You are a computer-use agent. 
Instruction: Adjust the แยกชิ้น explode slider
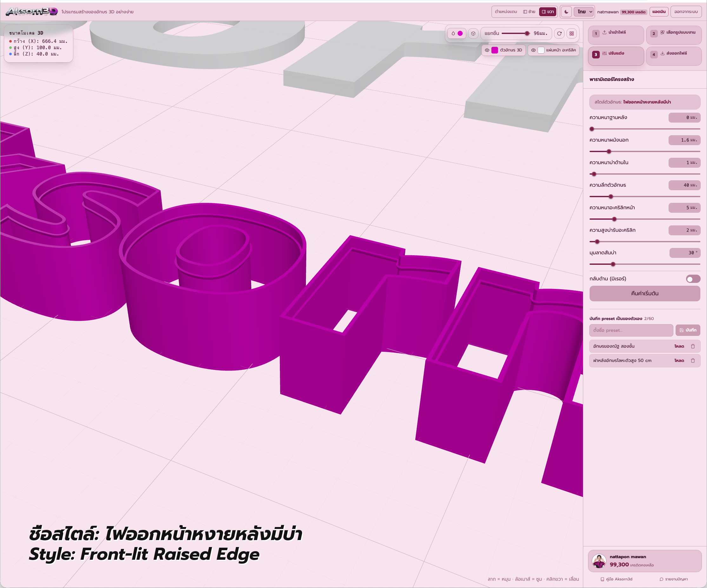tap(515, 33)
